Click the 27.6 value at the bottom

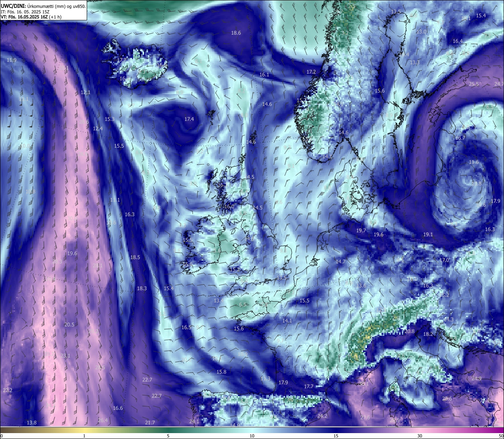[x=365, y=417]
